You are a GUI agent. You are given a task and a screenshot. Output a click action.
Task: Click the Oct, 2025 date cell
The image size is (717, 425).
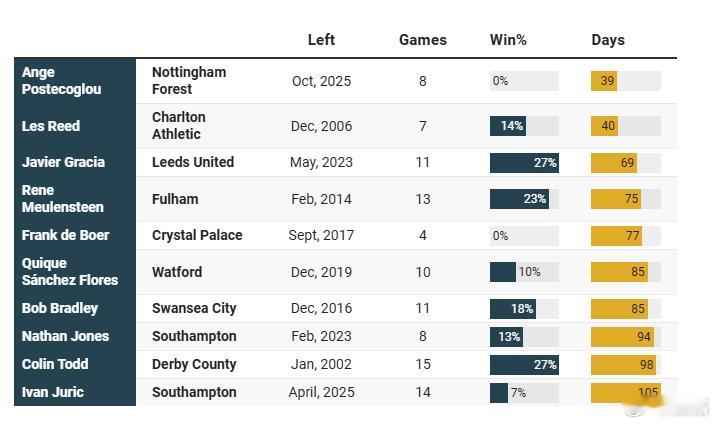321,81
